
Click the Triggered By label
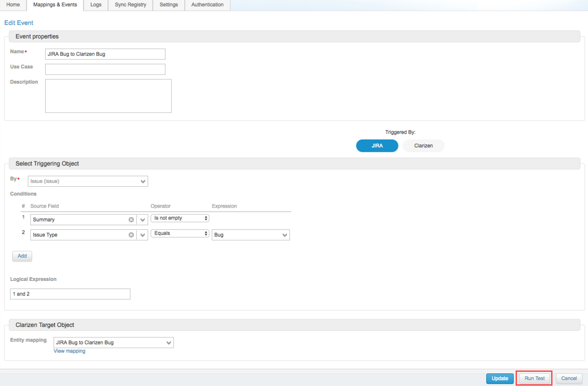coord(400,132)
